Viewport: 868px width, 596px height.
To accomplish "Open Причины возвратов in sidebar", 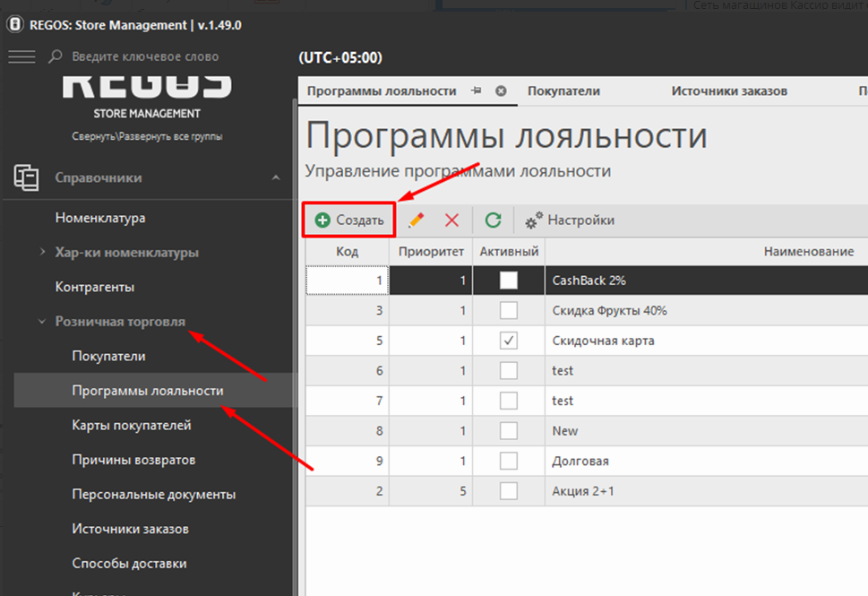I will [133, 460].
